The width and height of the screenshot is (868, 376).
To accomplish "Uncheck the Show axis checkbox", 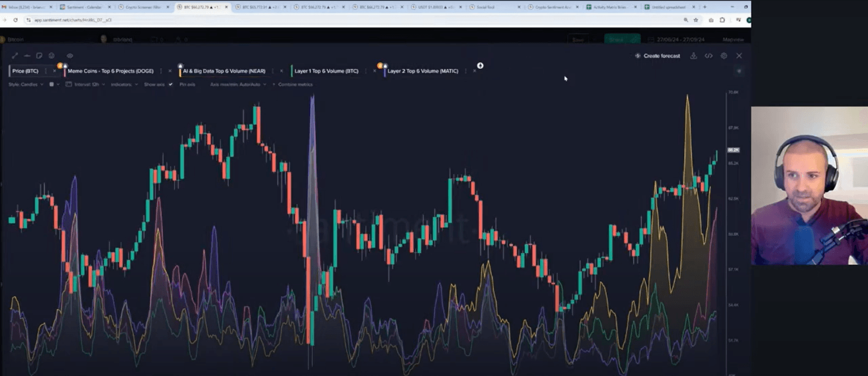I will 171,85.
